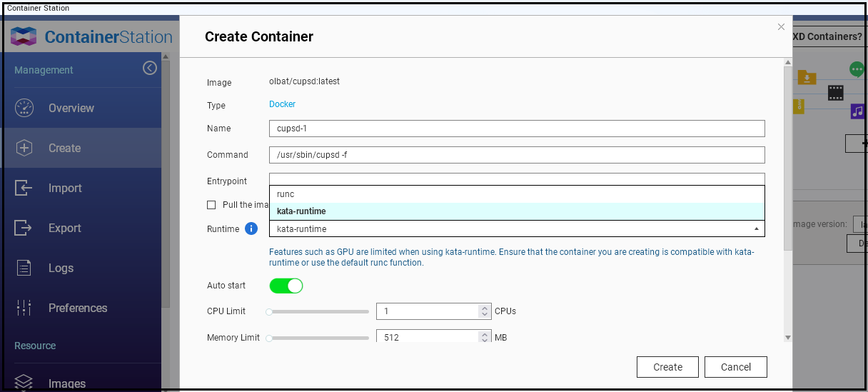Adjust the Memory Limit slider
Image resolution: width=868 pixels, height=392 pixels.
pos(318,338)
